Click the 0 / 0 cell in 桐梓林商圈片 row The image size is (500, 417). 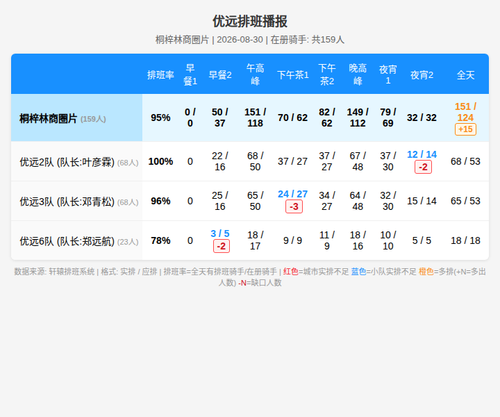190,118
